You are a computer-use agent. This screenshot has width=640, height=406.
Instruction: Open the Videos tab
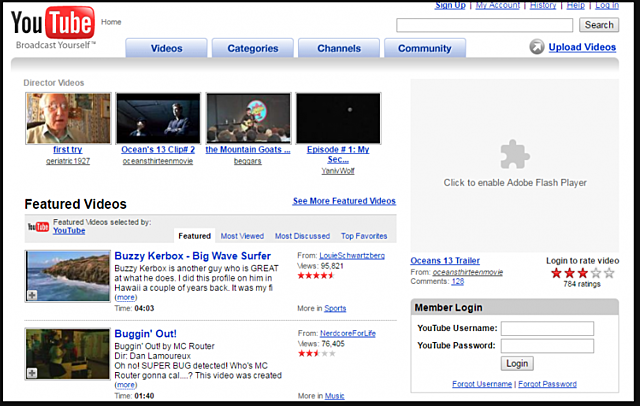pos(167,48)
